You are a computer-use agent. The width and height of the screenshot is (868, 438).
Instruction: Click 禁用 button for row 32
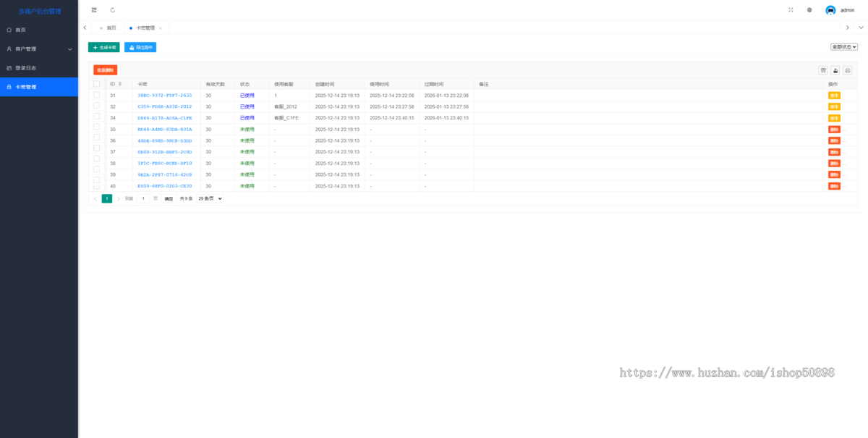[x=834, y=106]
